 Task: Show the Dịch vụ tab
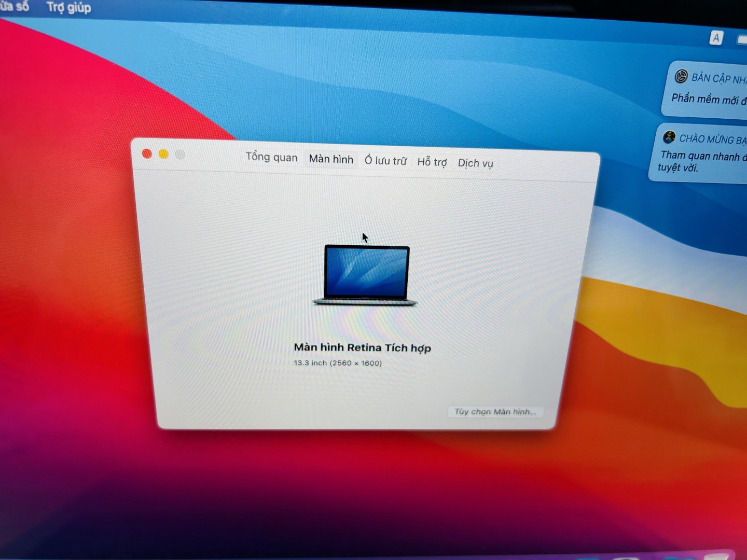click(475, 163)
